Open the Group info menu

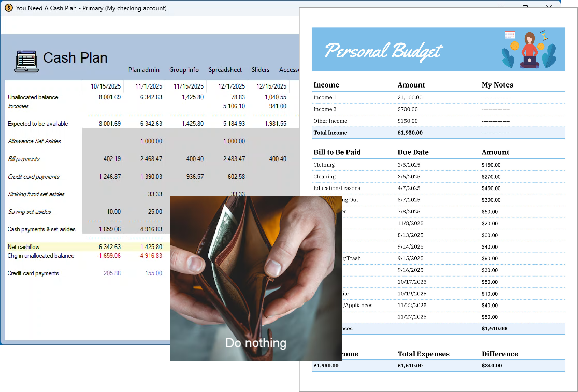184,70
